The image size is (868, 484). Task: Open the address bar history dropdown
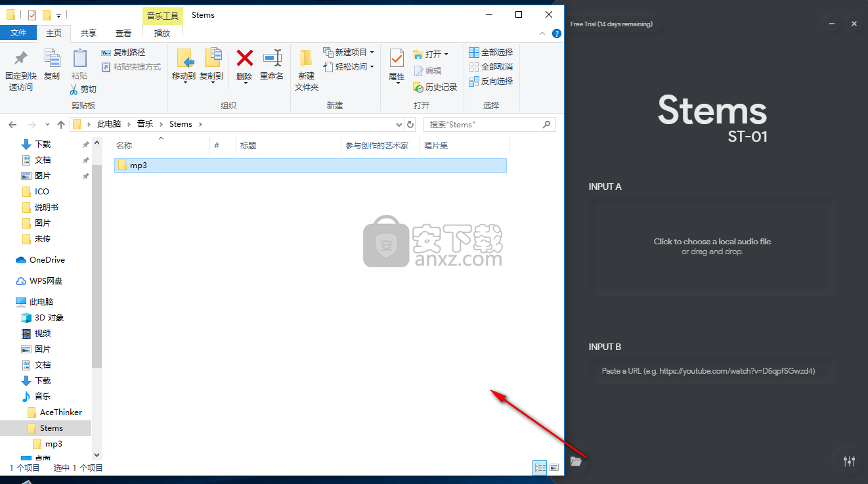tap(399, 124)
